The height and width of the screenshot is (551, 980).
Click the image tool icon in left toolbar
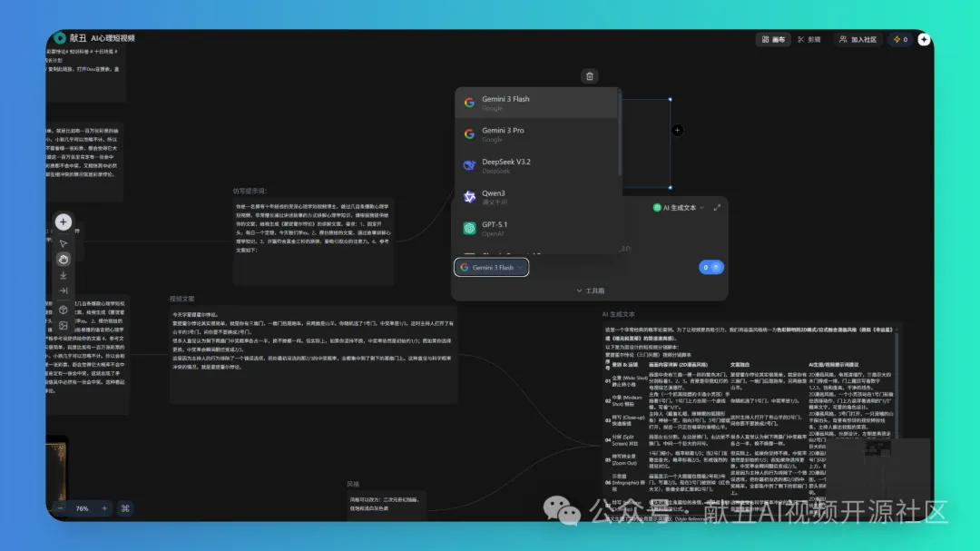tap(64, 326)
